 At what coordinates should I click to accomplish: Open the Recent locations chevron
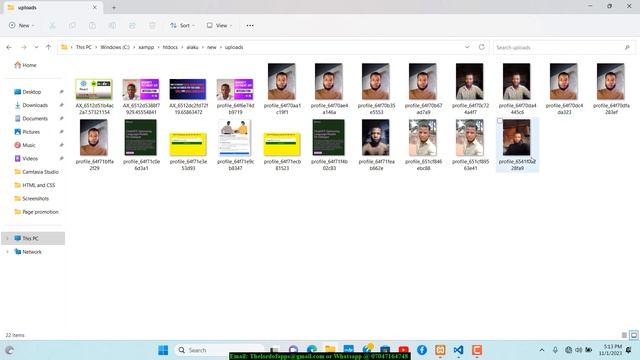pos(36,47)
